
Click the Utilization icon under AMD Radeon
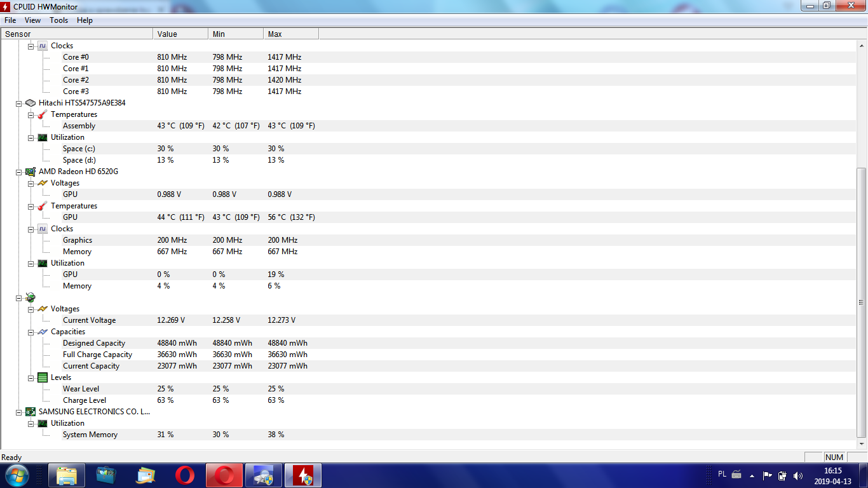(x=43, y=263)
